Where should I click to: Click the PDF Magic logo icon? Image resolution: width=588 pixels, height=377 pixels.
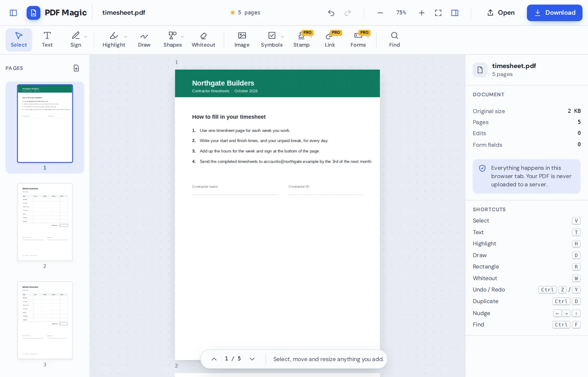(x=33, y=13)
